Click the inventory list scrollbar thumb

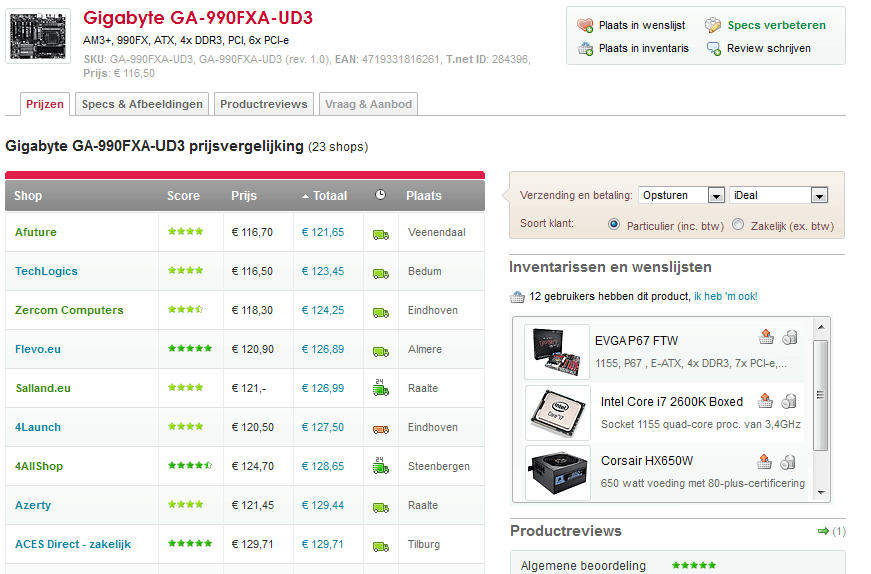(820, 395)
